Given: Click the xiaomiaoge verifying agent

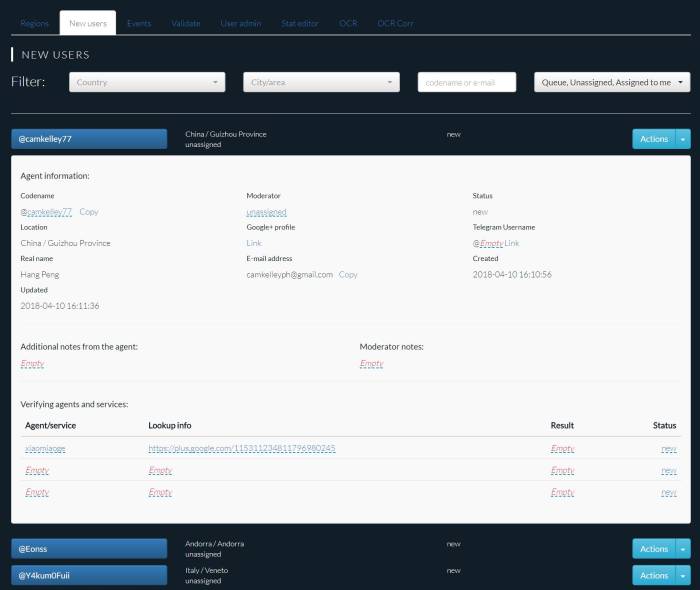Looking at the screenshot, I should click(45, 448).
